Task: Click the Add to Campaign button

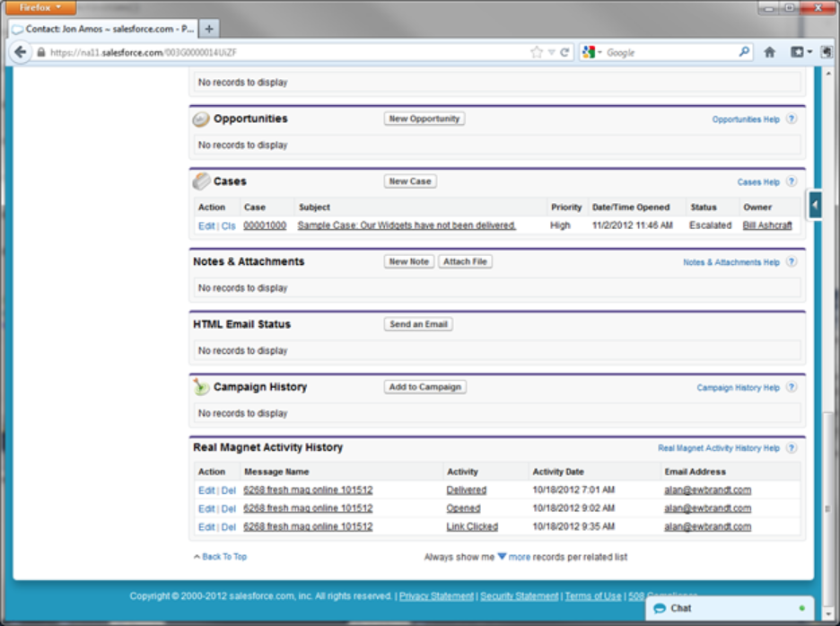Action: point(424,387)
